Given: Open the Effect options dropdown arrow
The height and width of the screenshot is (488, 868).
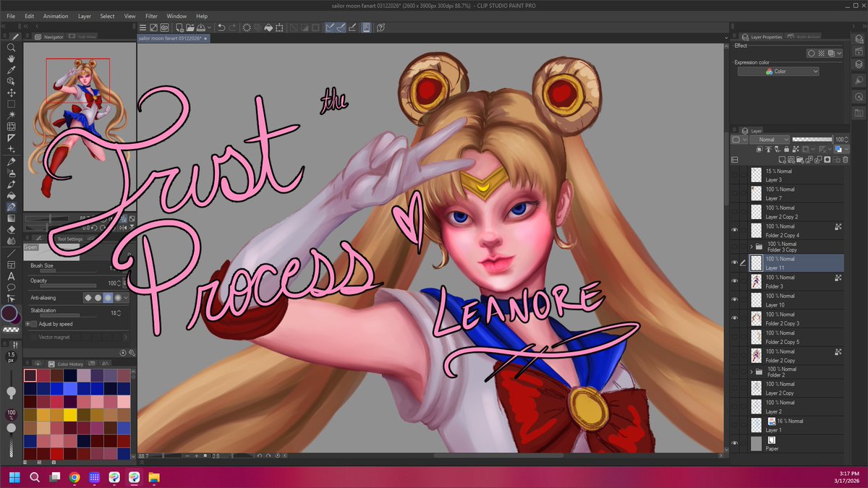Looking at the screenshot, I should [x=839, y=53].
